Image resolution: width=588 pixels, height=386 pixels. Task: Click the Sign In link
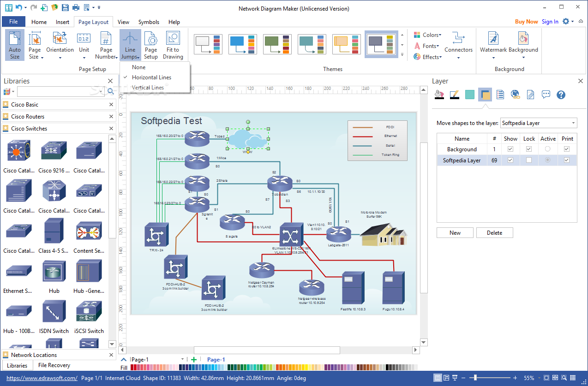(550, 22)
